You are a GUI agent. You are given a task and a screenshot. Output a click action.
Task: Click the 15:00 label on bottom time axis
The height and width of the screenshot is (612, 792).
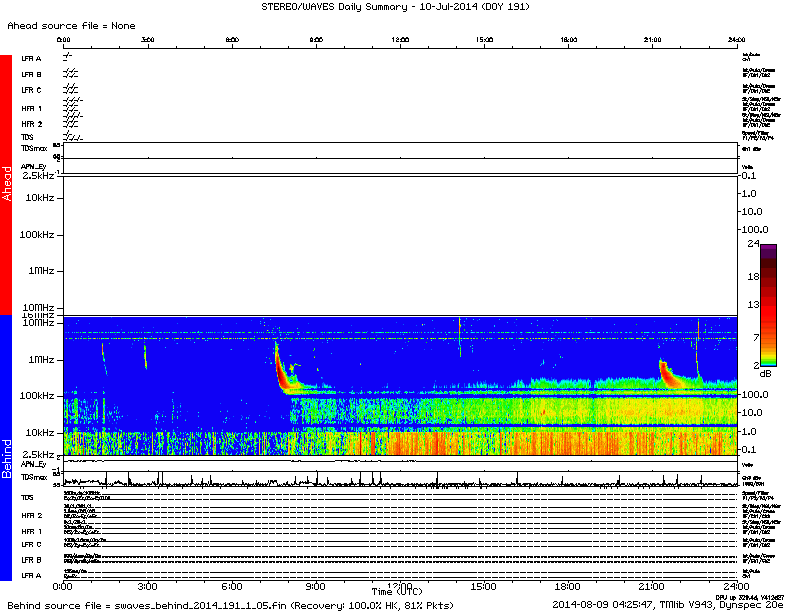click(483, 587)
